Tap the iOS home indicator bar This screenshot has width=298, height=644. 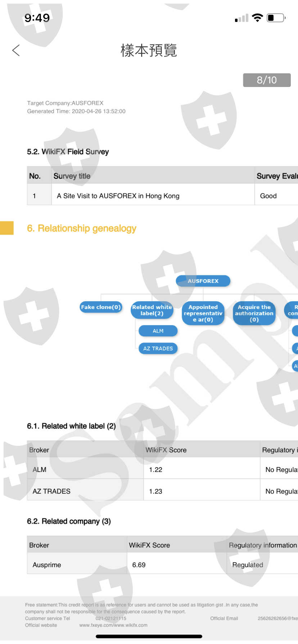pyautogui.click(x=149, y=636)
